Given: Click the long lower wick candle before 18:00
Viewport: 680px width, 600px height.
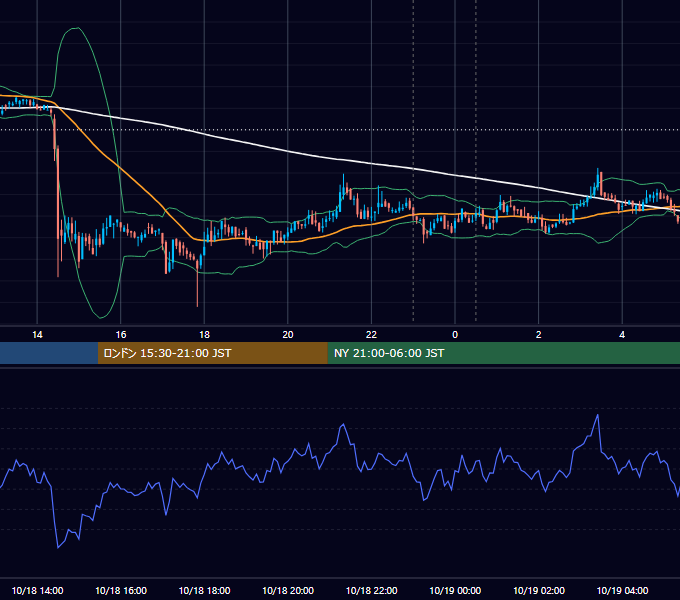Looking at the screenshot, I should point(197,284).
